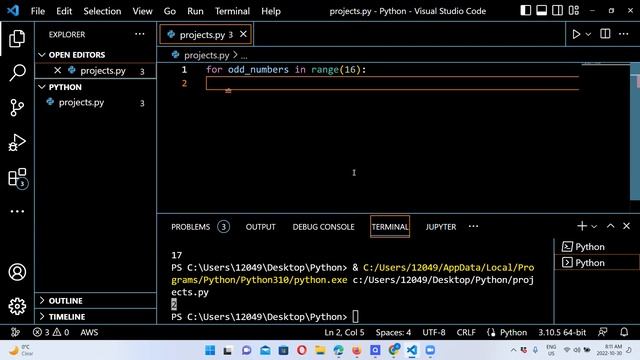The width and height of the screenshot is (640, 360).
Task: Show additional activity bar views
Action: click(x=17, y=211)
